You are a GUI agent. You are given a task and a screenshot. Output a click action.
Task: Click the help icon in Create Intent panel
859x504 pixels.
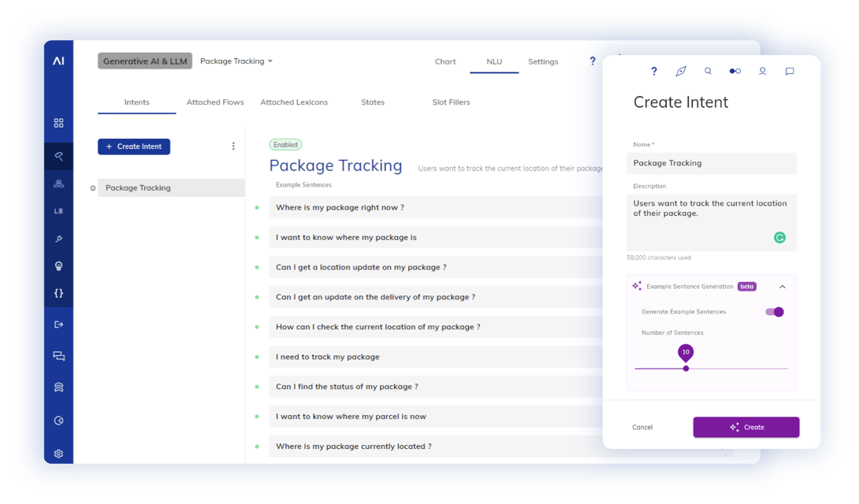tap(653, 71)
